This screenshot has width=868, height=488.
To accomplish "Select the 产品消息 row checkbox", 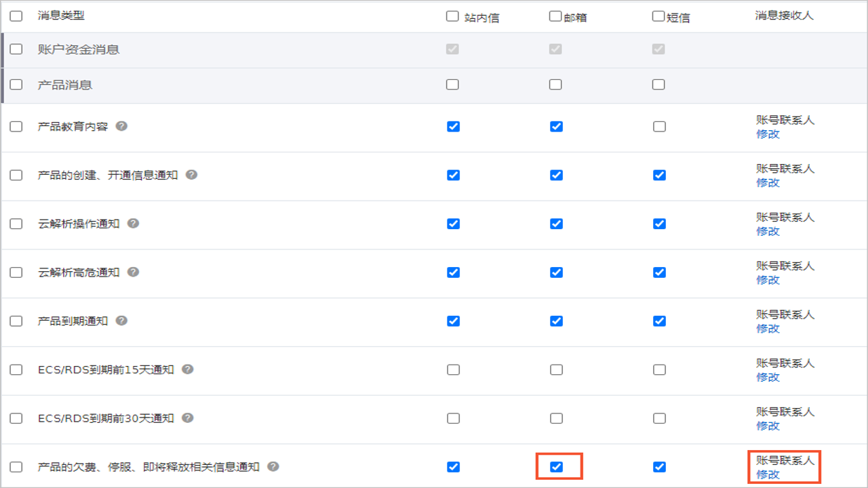I will click(x=16, y=85).
